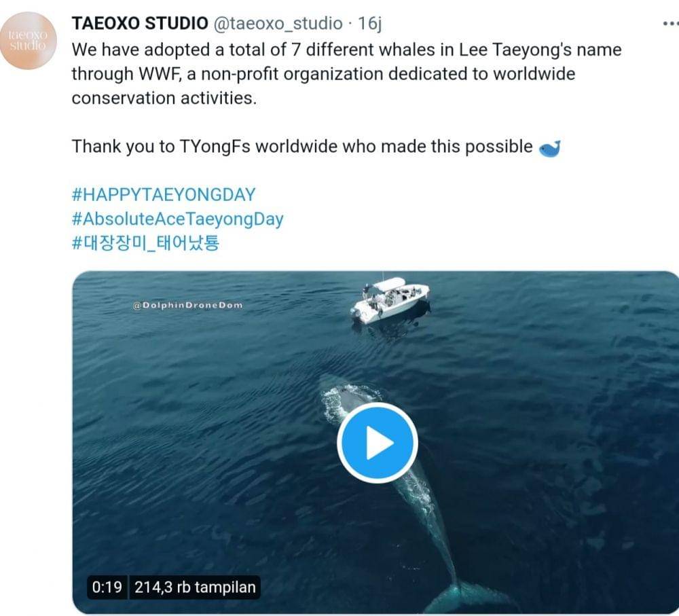Play the whale video

click(378, 443)
